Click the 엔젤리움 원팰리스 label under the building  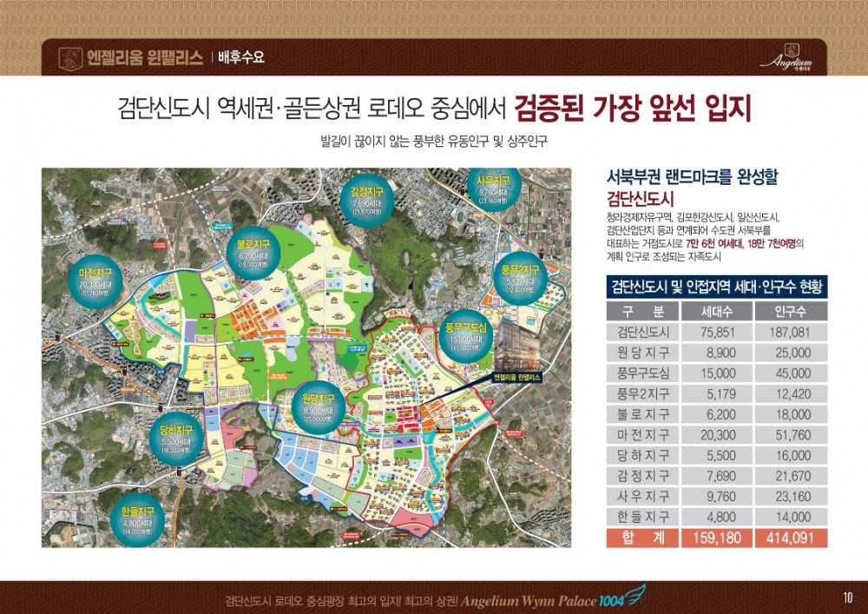pos(517,378)
